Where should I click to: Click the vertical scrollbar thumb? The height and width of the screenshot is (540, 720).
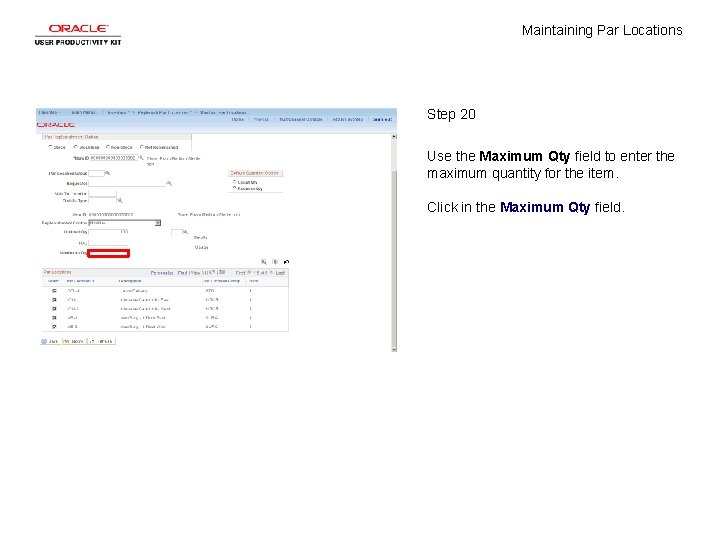pos(394,258)
